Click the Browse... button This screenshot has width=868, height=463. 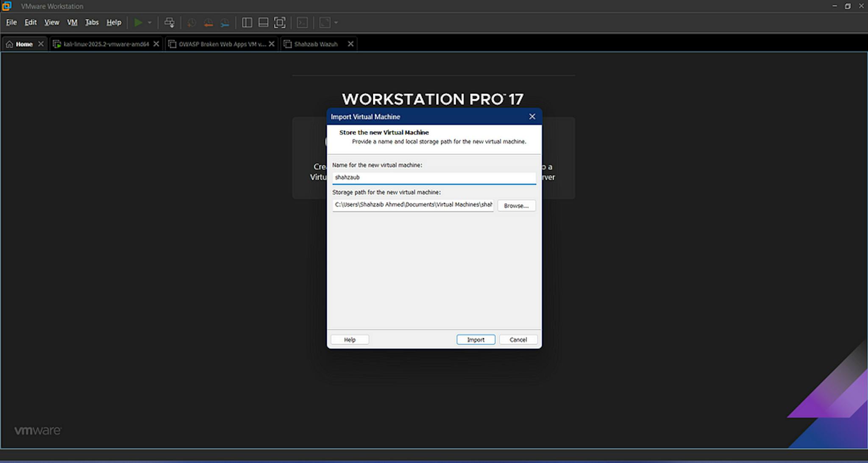pos(516,206)
